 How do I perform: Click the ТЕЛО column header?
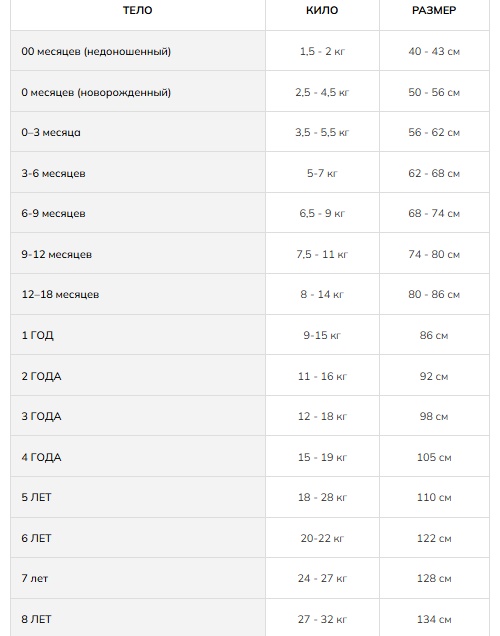click(137, 10)
